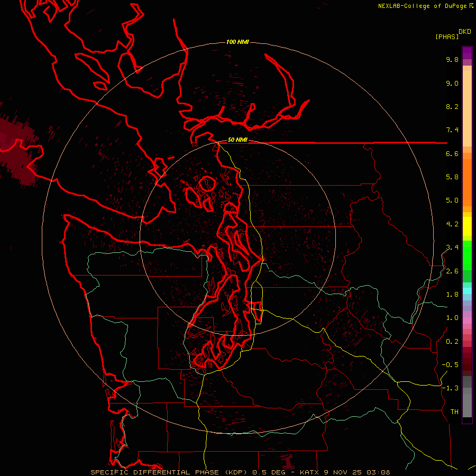The height and width of the screenshot is (476, 476).
Task: Select the [PHAS] legend heading
Action: (x=447, y=36)
